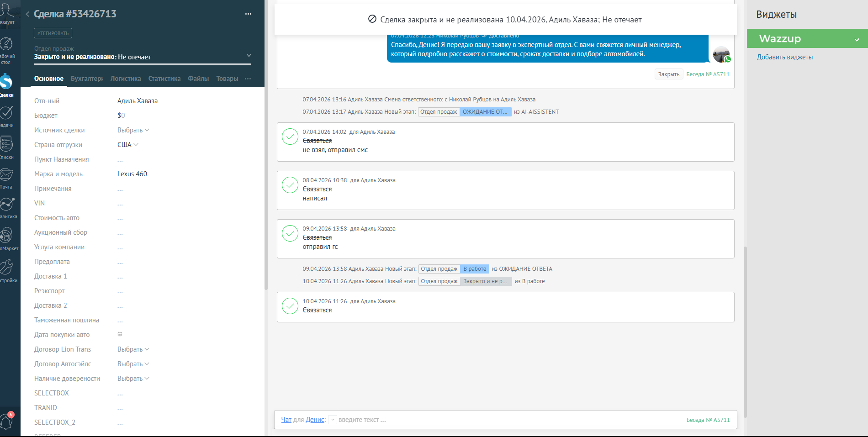
Task: Click note text отправил гс
Action: click(320, 247)
